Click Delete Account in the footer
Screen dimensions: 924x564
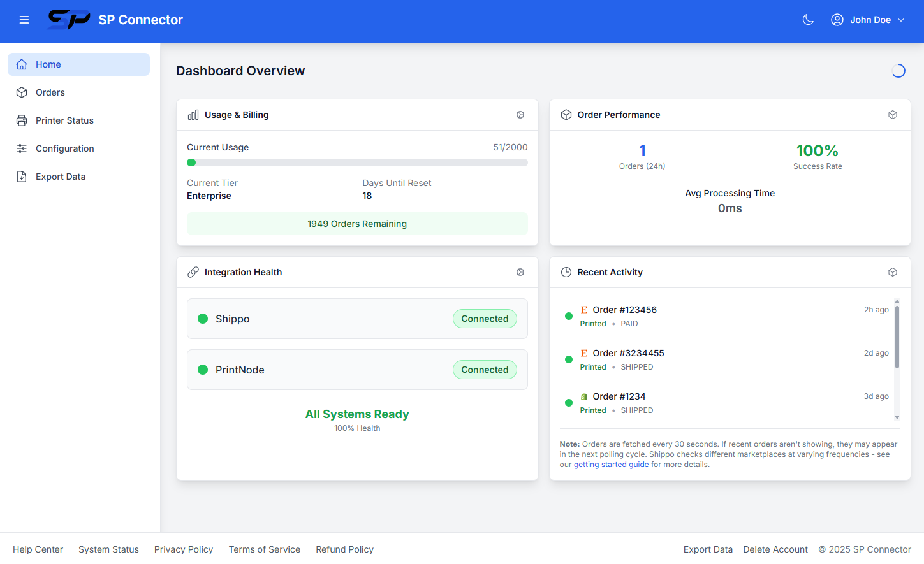pyautogui.click(x=775, y=549)
